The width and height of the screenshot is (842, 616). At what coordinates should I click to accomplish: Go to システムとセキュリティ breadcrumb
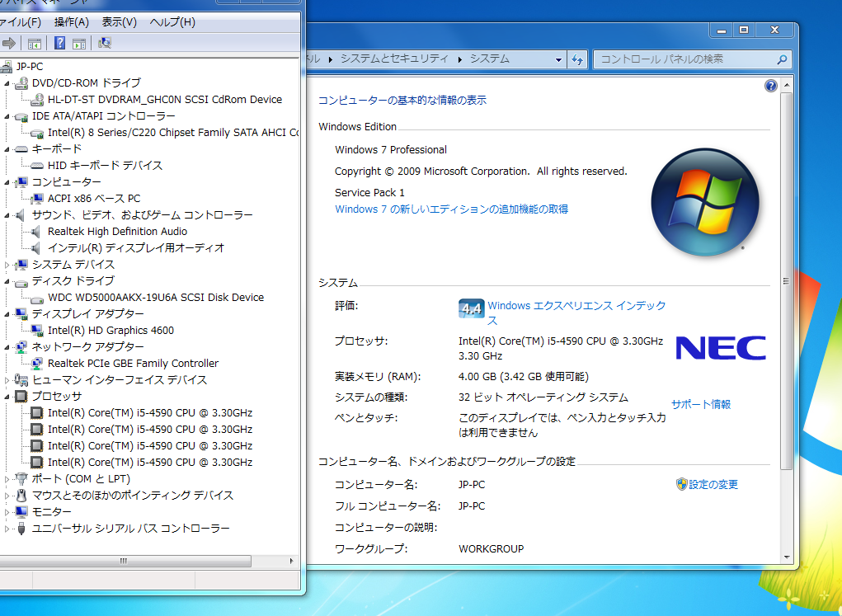click(x=394, y=59)
